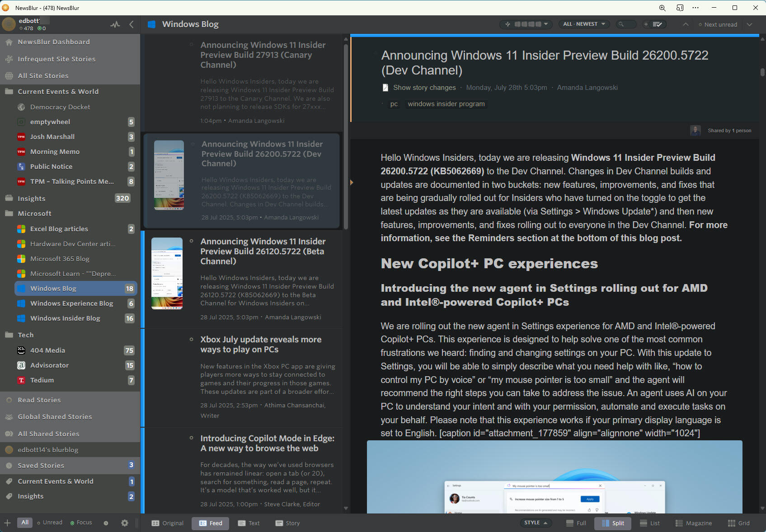Mark all stories as read icon
This screenshot has width=766, height=532.
coord(658,24)
